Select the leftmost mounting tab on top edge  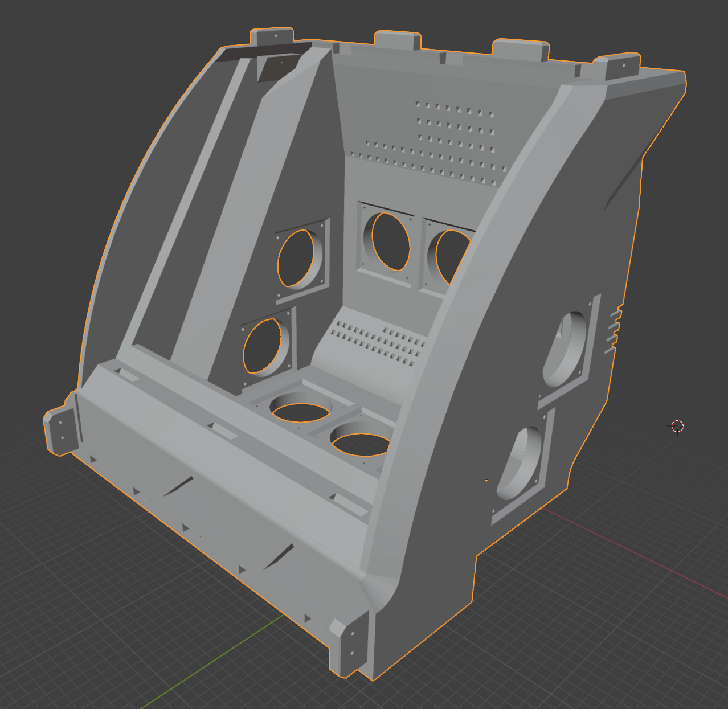coord(272,37)
